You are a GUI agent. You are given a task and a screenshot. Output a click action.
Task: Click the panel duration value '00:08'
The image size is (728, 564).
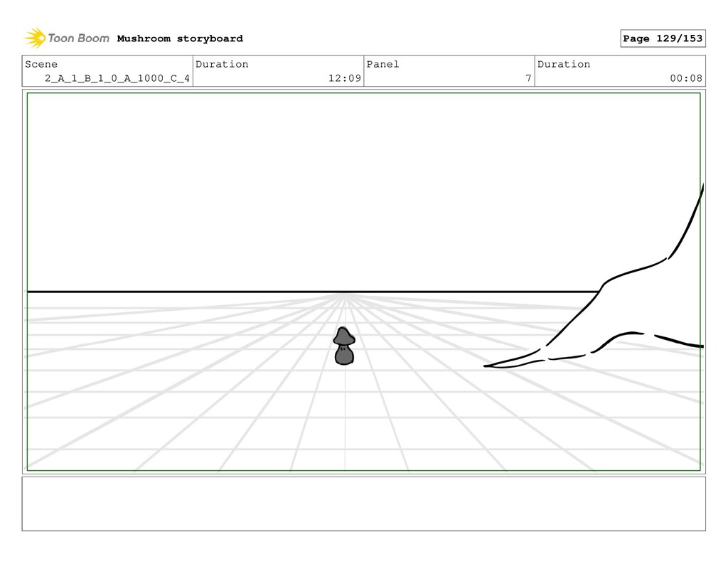(686, 78)
